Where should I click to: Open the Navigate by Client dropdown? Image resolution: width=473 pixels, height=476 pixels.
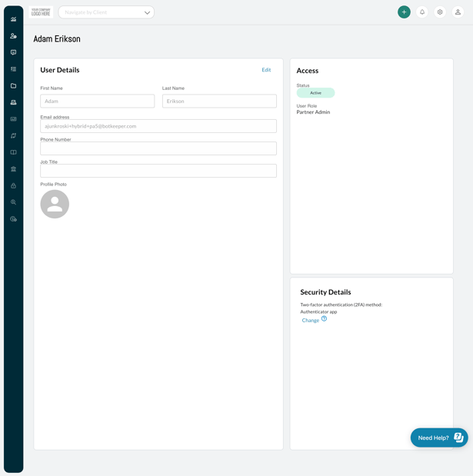[106, 12]
